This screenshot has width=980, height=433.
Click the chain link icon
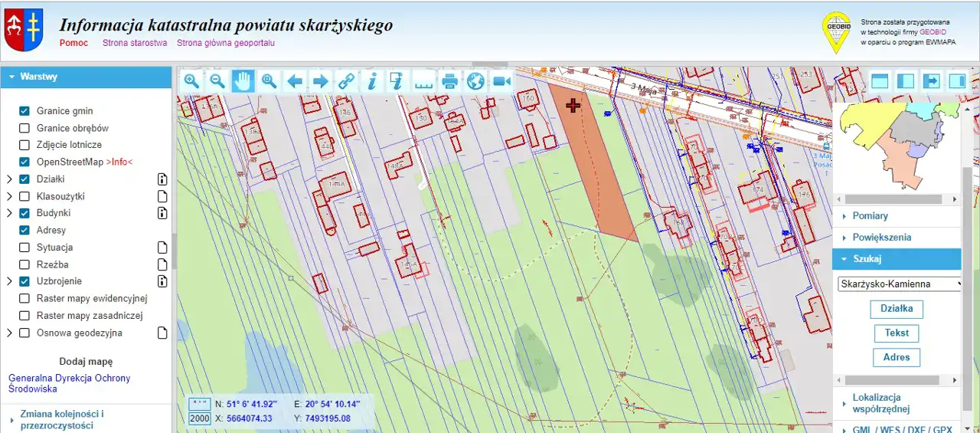346,81
